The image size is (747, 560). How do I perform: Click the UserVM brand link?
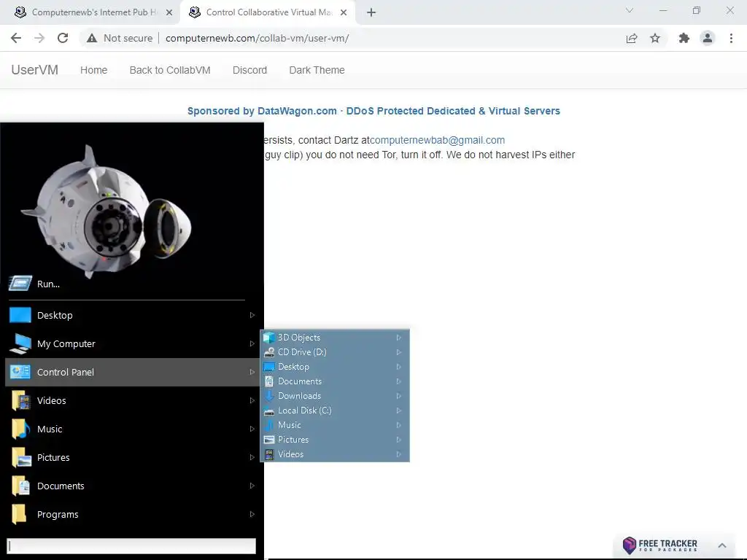click(x=35, y=70)
